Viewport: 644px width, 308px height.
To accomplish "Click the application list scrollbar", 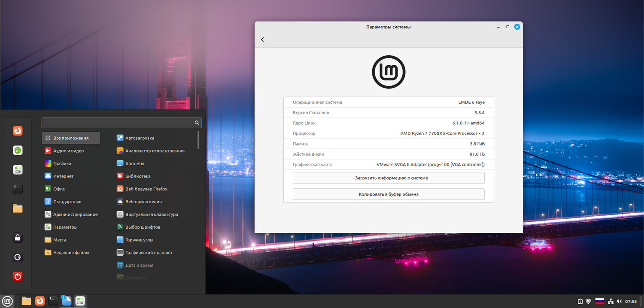I will click(198, 140).
